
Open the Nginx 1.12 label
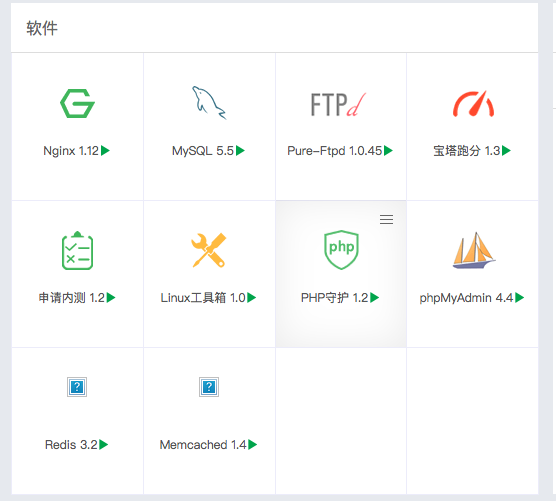pos(71,151)
